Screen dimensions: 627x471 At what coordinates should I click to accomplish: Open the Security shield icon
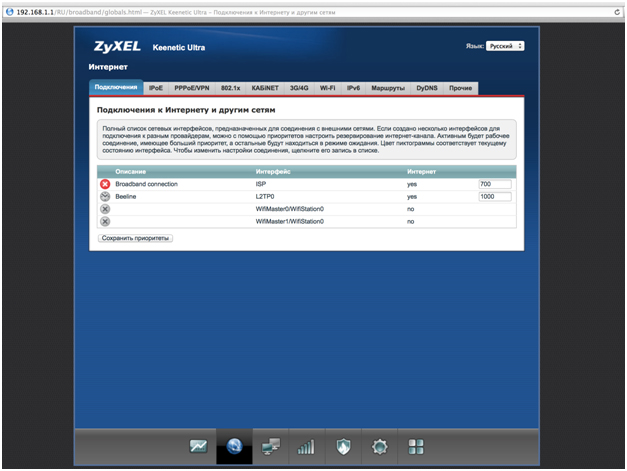click(x=343, y=447)
